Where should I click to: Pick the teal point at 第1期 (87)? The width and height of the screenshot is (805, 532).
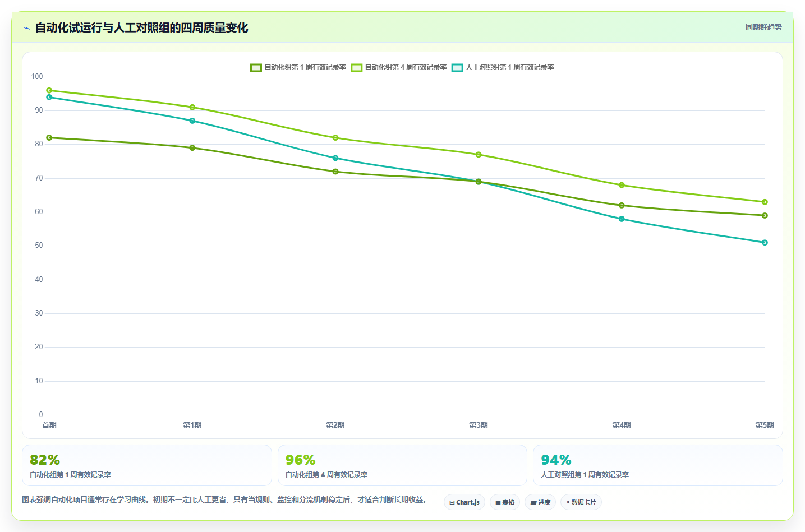[192, 121]
